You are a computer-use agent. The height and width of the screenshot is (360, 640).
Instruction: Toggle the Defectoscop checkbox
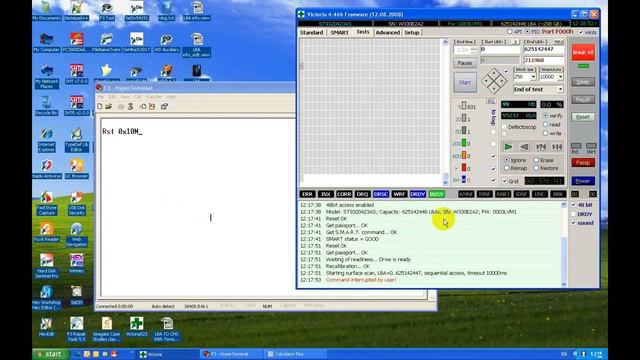click(504, 127)
